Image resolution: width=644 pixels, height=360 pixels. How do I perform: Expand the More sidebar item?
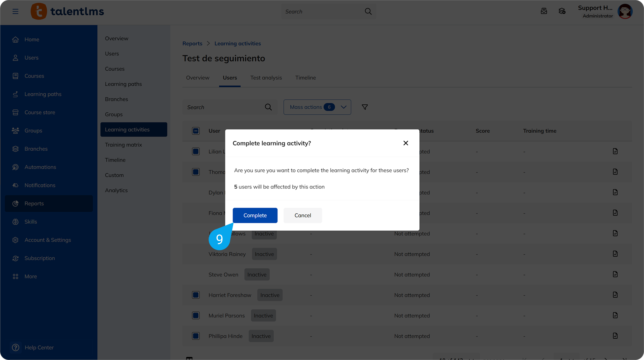(x=30, y=276)
